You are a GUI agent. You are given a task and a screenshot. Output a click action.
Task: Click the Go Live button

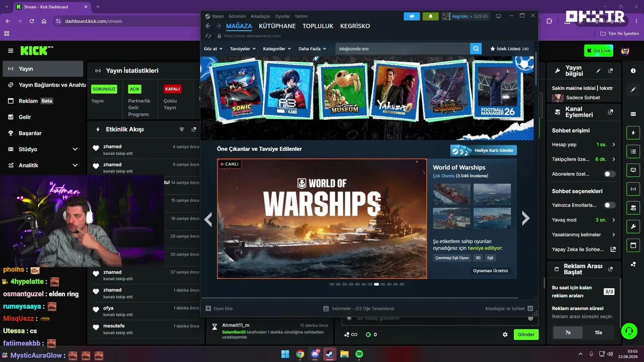598,51
